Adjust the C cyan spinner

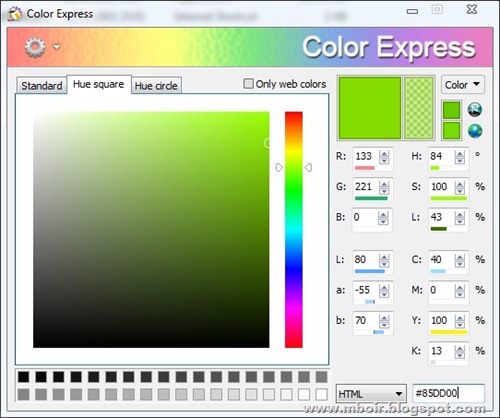(x=460, y=260)
